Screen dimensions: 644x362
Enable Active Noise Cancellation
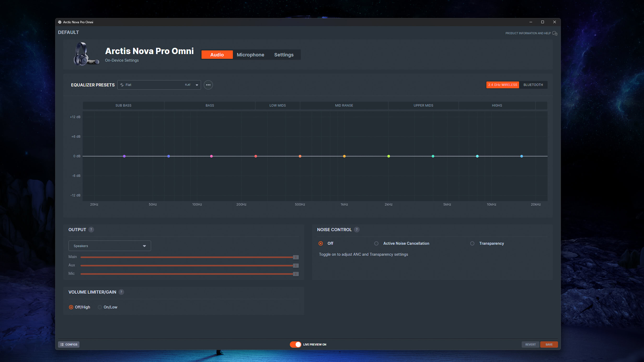pos(376,243)
